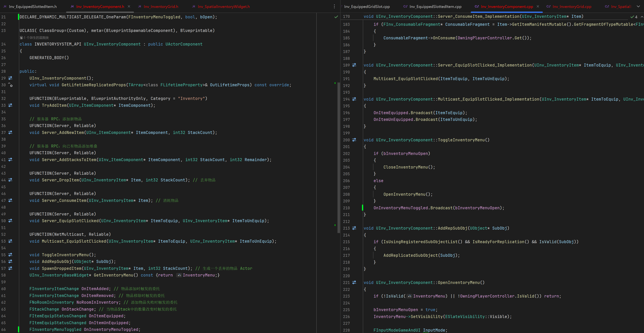The width and height of the screenshot is (644, 333).
Task: Click the gutter icon on line 189 Server_EquipSlotClicked_Implementation
Action: click(354, 65)
